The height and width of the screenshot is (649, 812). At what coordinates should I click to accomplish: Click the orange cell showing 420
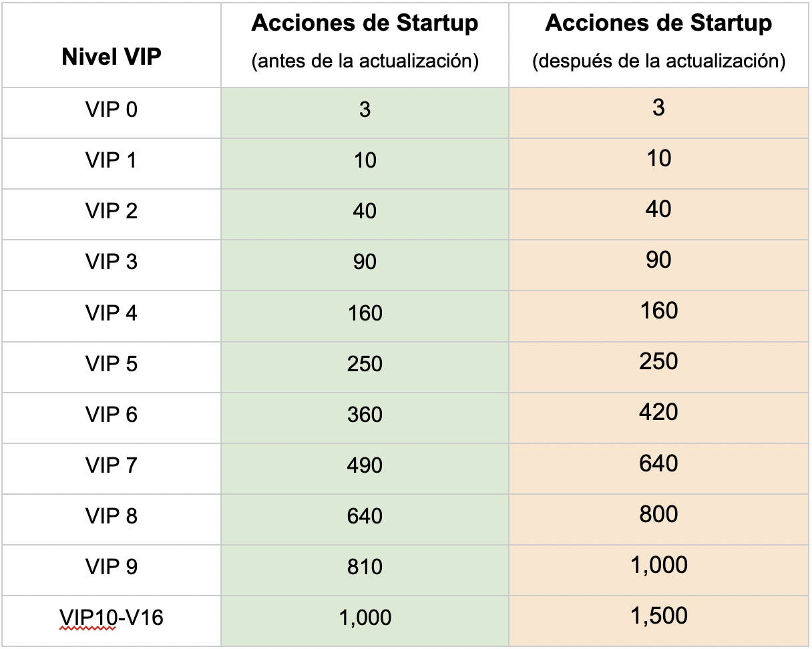[x=658, y=413]
